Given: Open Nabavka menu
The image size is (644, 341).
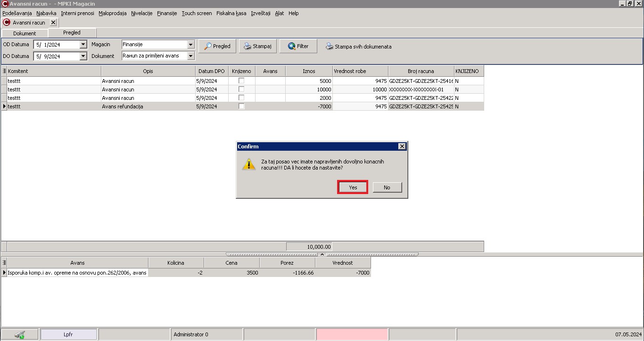Looking at the screenshot, I should (x=46, y=13).
